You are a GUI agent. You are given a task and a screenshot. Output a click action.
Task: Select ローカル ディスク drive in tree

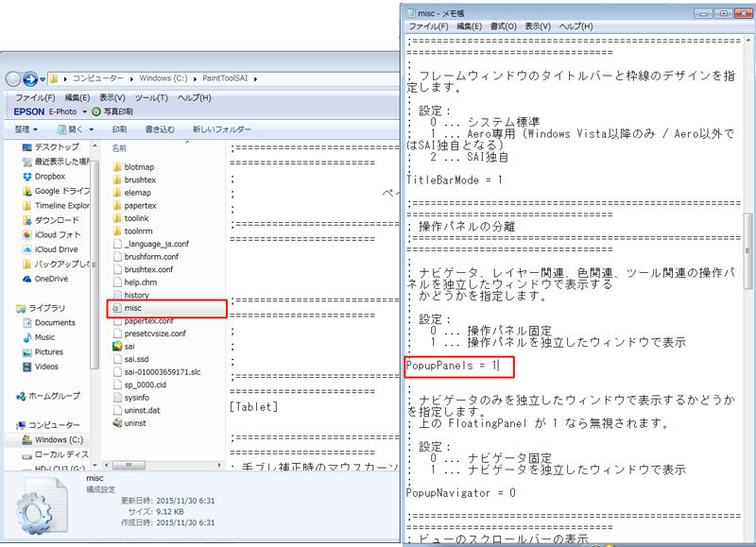pyautogui.click(x=56, y=454)
